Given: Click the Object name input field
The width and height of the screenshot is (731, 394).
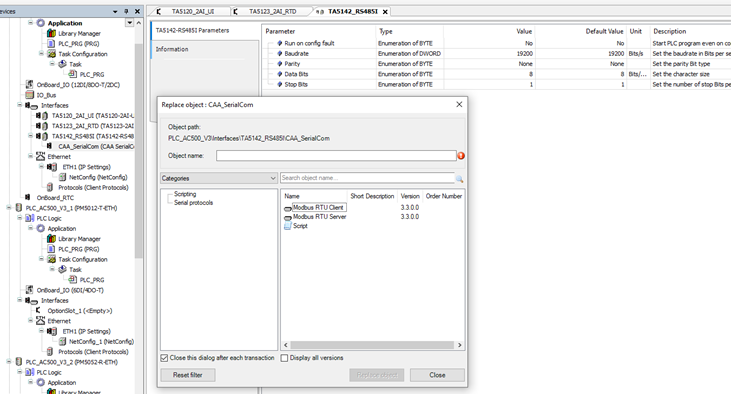Looking at the screenshot, I should [336, 156].
